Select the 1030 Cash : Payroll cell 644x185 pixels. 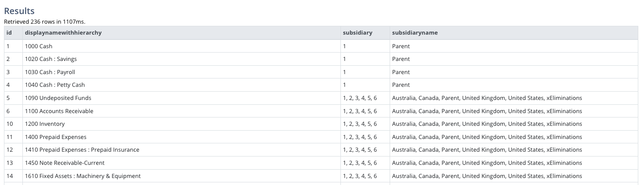(x=181, y=72)
